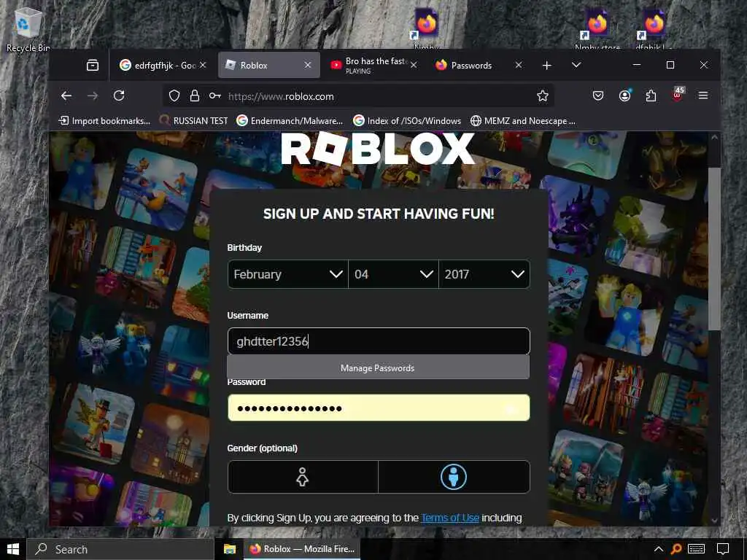
Task: Click orange magnifier tray icon
Action: [x=676, y=549]
